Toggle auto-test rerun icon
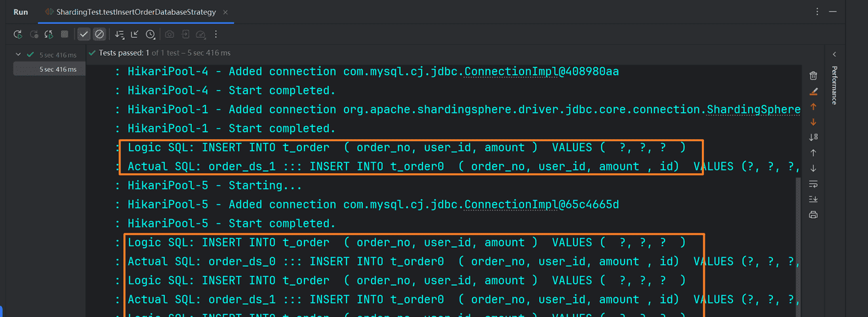This screenshot has width=868, height=317. (x=49, y=34)
